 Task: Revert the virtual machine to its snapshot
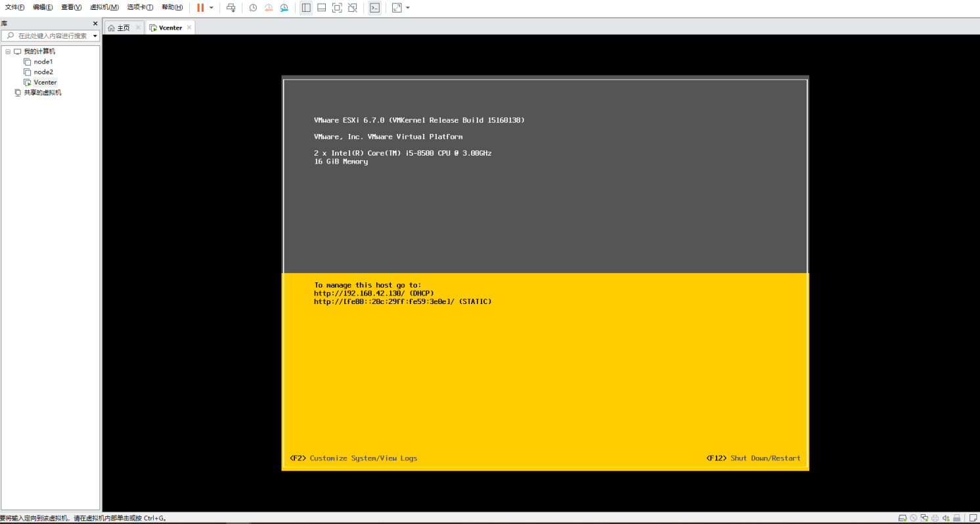click(x=269, y=8)
